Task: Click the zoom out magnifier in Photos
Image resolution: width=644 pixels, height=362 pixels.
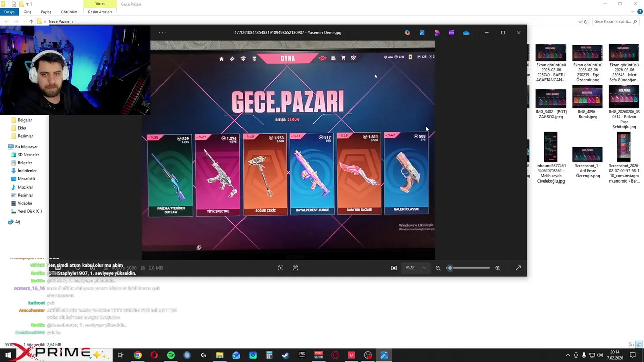Action: (x=438, y=268)
